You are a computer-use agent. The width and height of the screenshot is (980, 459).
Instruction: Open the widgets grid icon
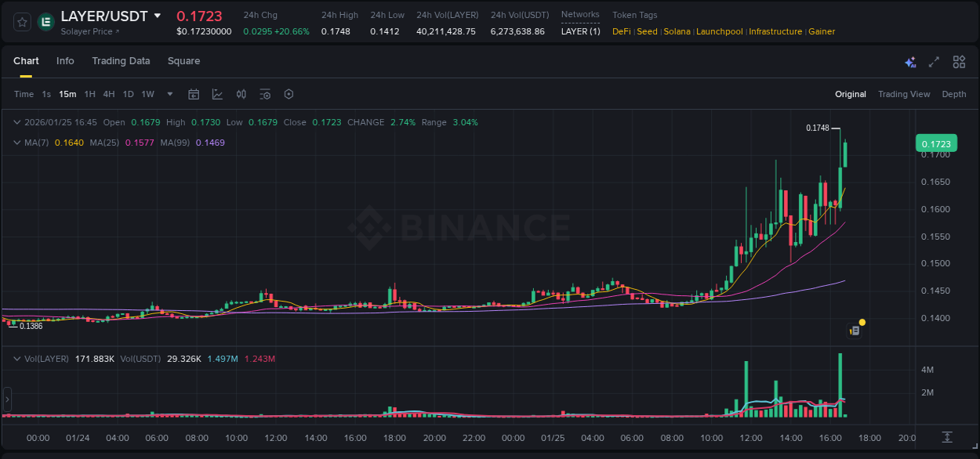(x=958, y=61)
